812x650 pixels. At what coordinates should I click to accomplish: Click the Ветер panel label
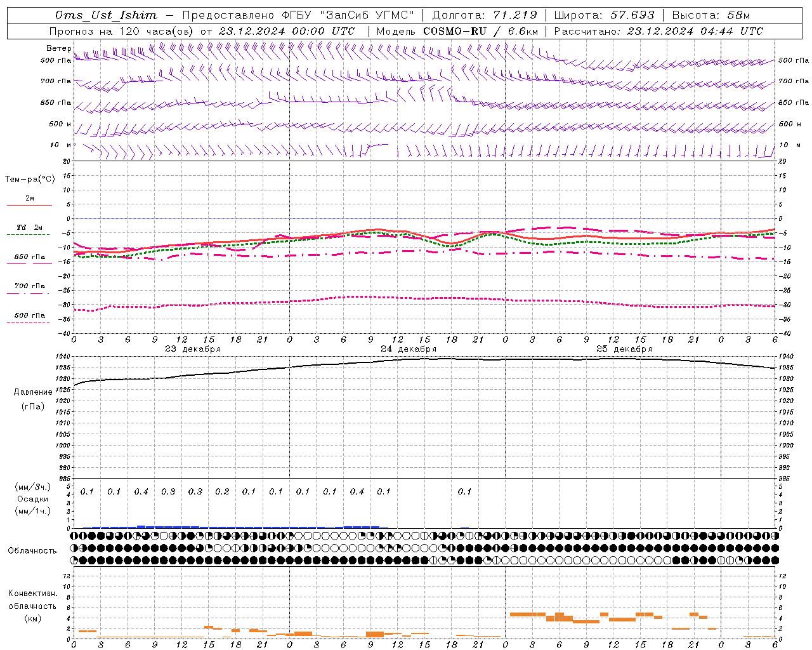[x=58, y=48]
